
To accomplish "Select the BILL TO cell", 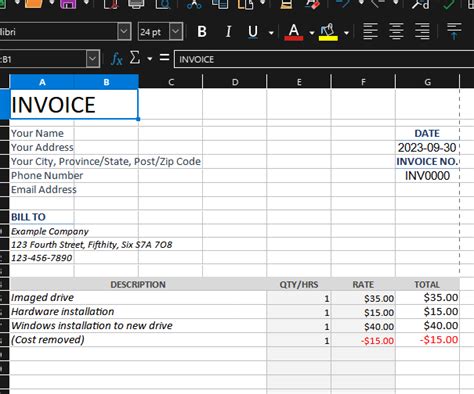I will (x=42, y=217).
